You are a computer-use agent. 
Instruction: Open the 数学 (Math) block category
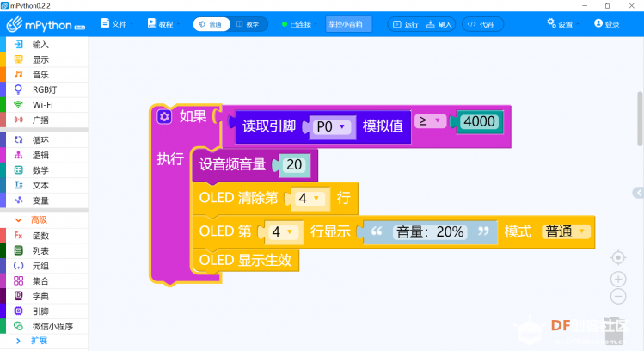[44, 170]
